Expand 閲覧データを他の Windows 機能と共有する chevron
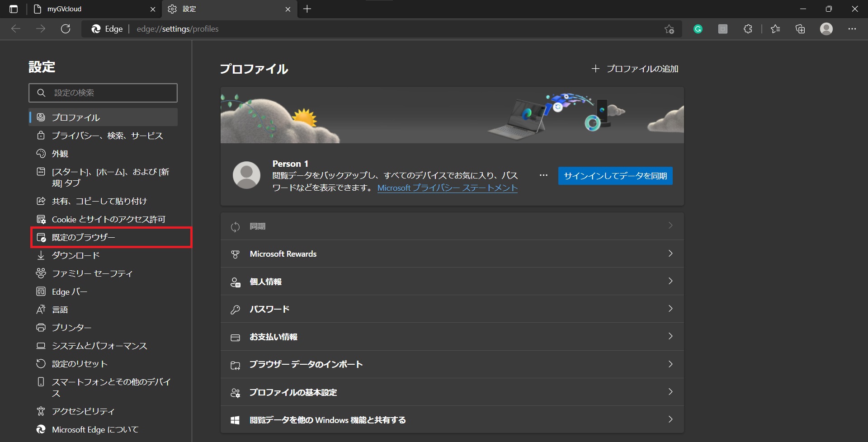868x442 pixels. pos(670,419)
